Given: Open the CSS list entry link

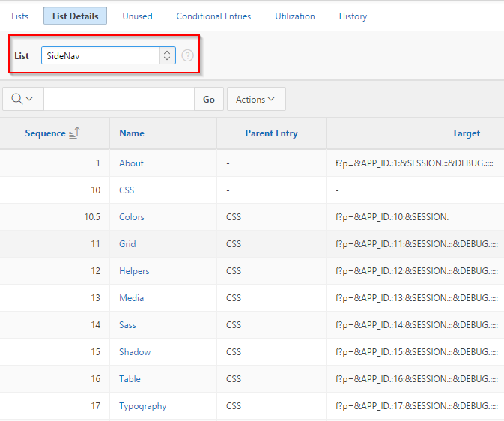Looking at the screenshot, I should (127, 190).
